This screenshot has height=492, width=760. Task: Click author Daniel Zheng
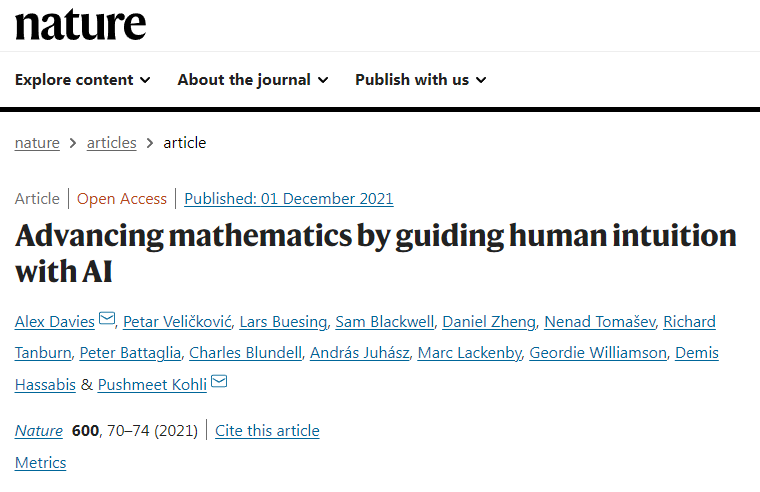coord(490,322)
